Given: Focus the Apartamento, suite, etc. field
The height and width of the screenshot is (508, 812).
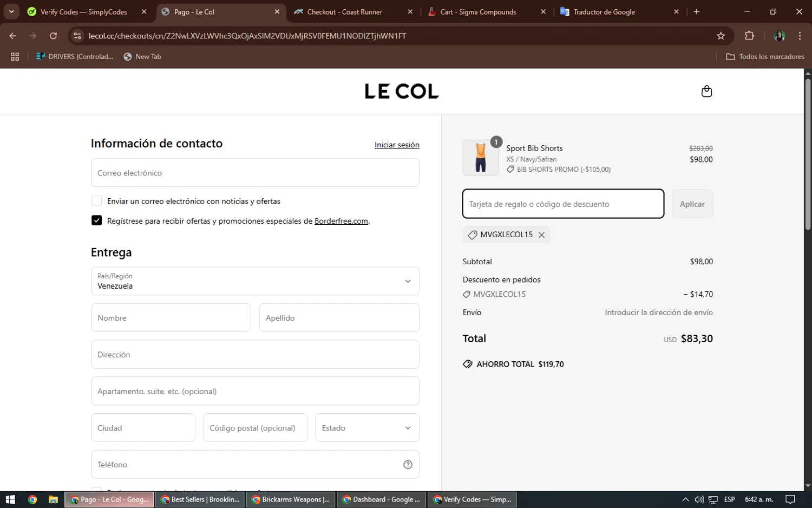Looking at the screenshot, I should (255, 391).
